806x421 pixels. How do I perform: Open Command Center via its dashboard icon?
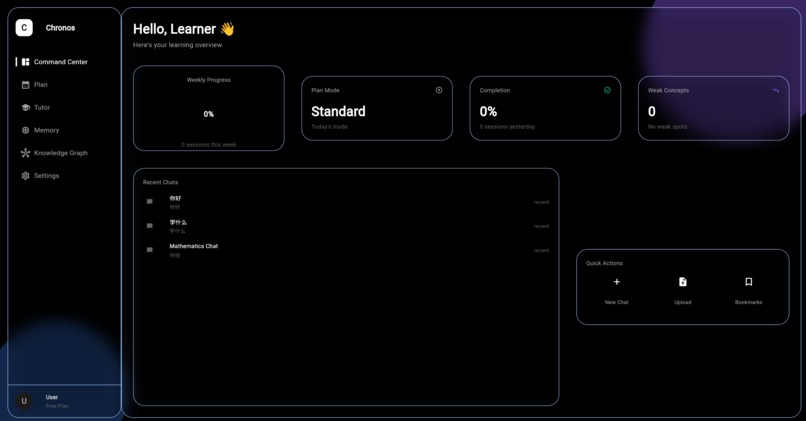point(25,62)
